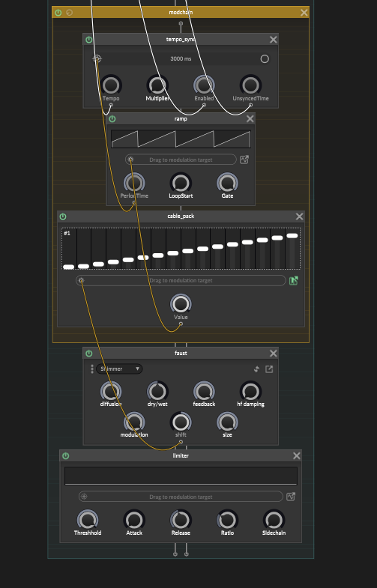Open the cable_pack green slider-pack edit icon
The width and height of the screenshot is (377, 588).
(x=294, y=280)
